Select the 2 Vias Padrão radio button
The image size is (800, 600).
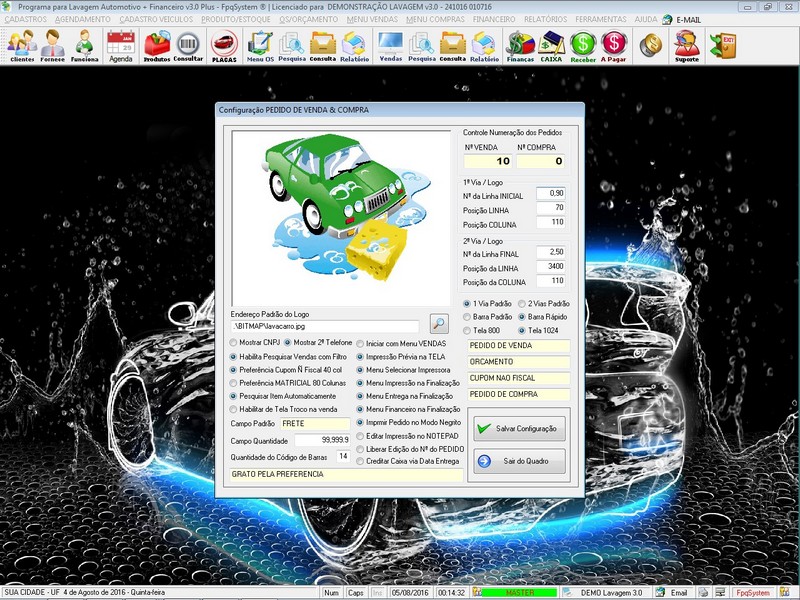(518, 303)
